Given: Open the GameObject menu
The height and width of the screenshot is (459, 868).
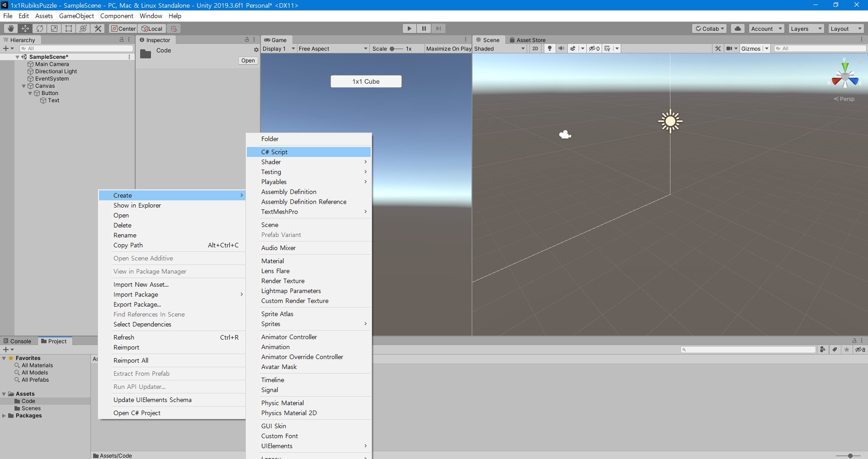Looking at the screenshot, I should click(x=76, y=16).
